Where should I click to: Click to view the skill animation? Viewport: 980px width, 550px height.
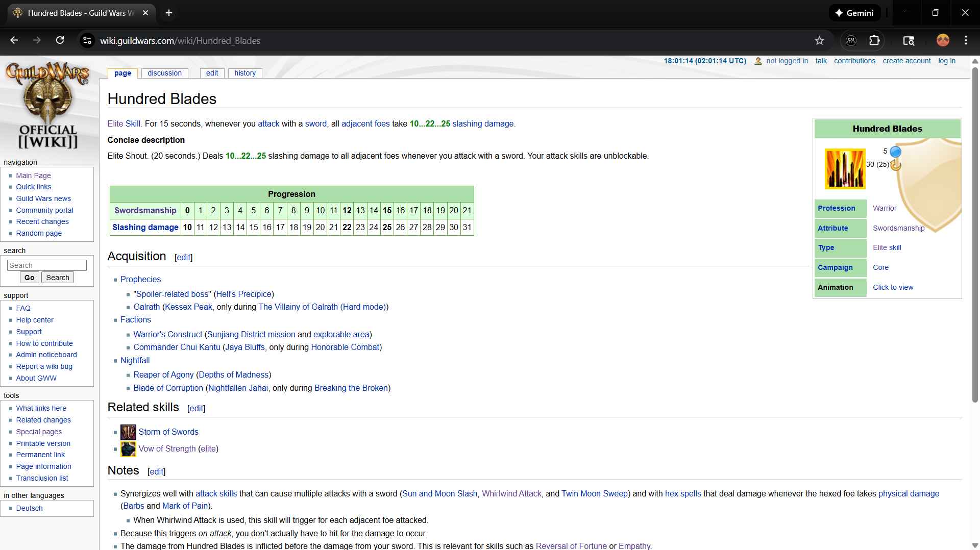(x=893, y=287)
